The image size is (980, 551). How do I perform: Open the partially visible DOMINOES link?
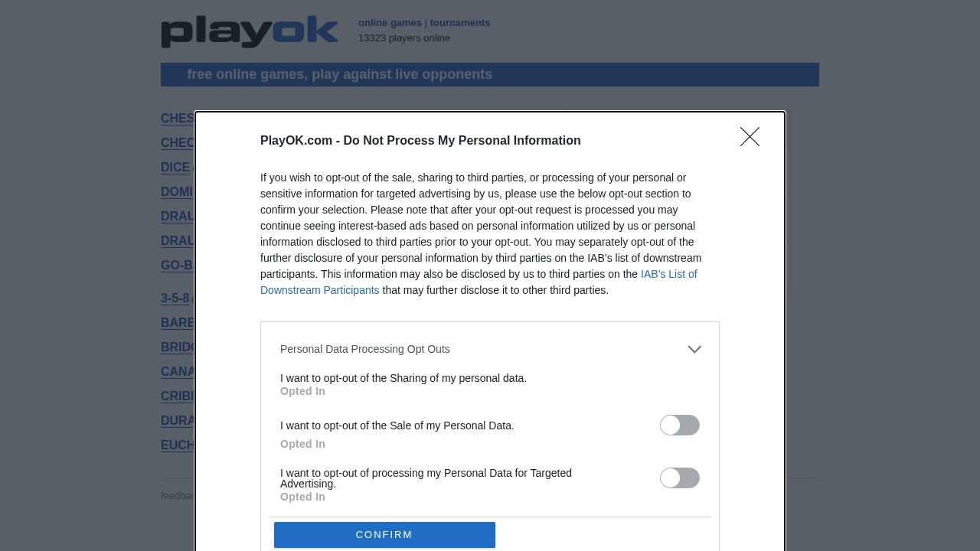coord(177,192)
